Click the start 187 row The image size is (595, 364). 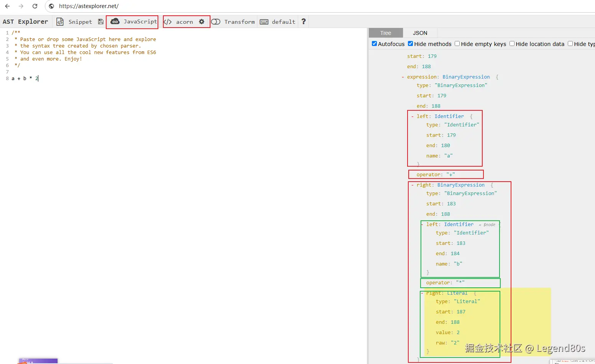pyautogui.click(x=450, y=312)
